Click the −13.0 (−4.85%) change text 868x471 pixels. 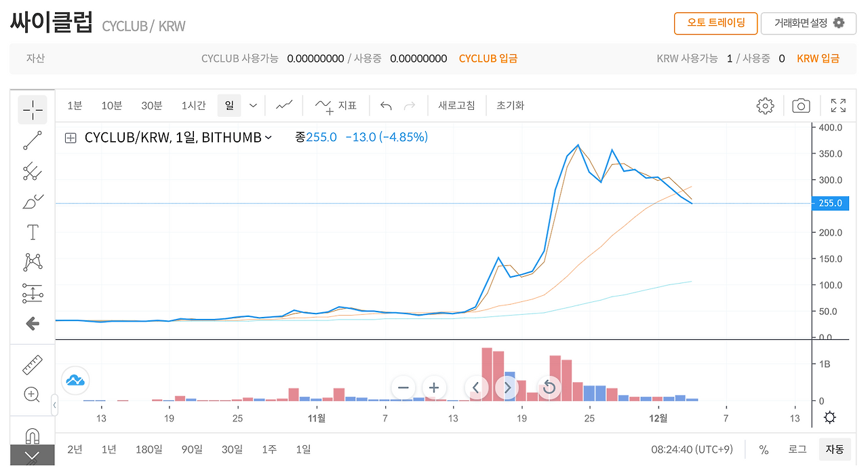(x=387, y=138)
